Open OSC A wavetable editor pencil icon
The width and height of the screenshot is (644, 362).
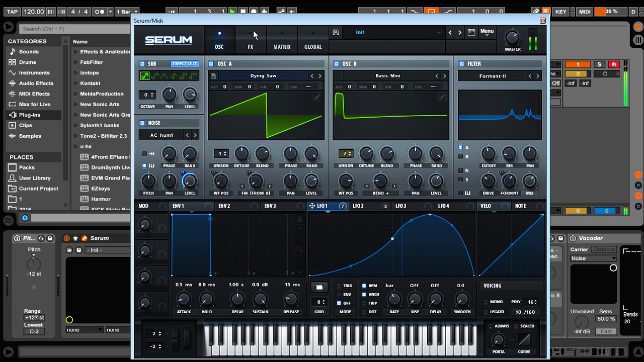[x=317, y=97]
